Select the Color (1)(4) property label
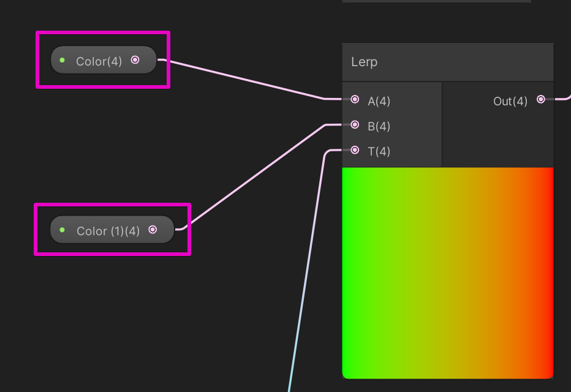Viewport: 571px width, 392px height. coord(108,230)
